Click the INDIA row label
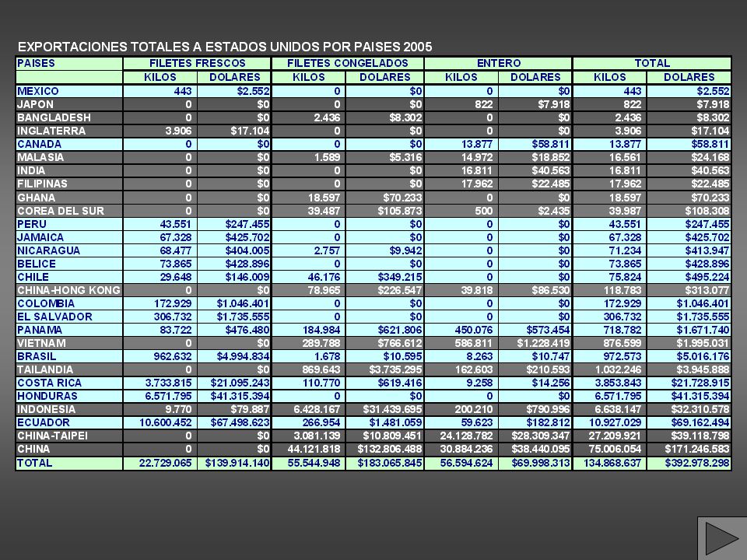Screen dimensions: 747x560 pos(31,170)
